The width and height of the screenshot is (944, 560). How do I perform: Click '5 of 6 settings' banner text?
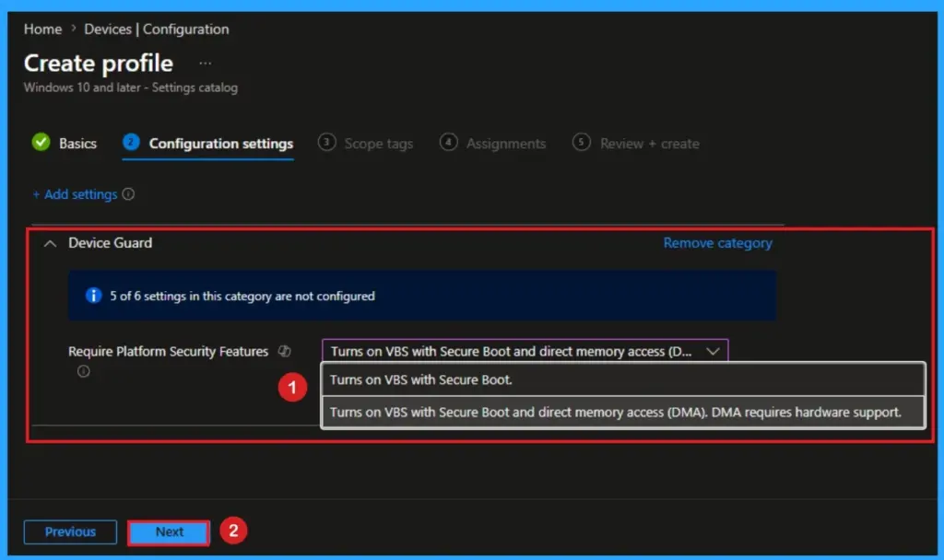242,296
